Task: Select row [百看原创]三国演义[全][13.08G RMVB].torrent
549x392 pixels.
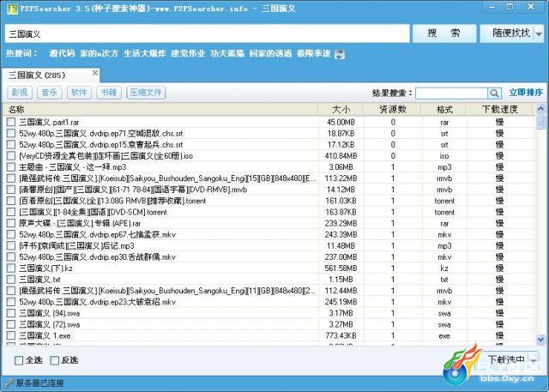Action: click(x=268, y=201)
